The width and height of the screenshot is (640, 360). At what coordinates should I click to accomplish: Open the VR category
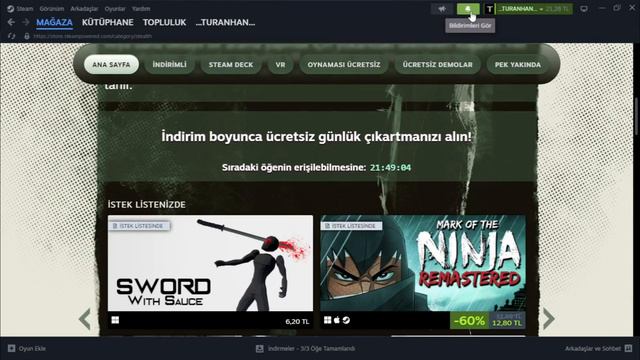(x=280, y=64)
